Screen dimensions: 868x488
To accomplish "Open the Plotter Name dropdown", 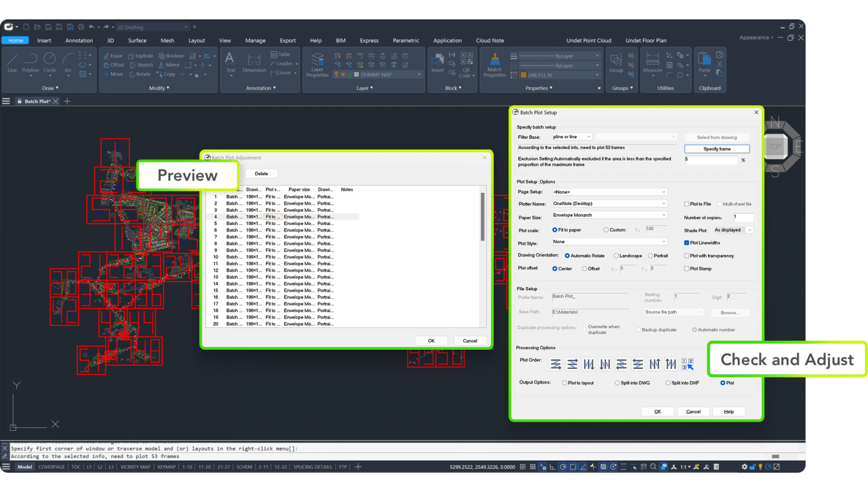I will pyautogui.click(x=609, y=204).
